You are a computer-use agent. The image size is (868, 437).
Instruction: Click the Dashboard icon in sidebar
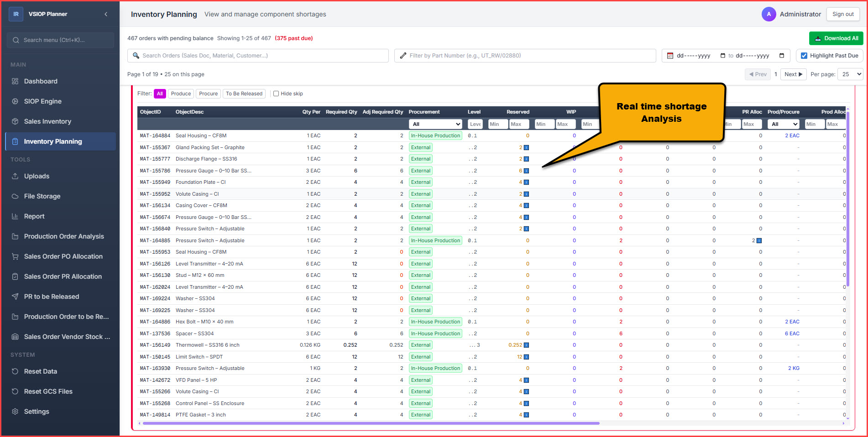coord(15,81)
